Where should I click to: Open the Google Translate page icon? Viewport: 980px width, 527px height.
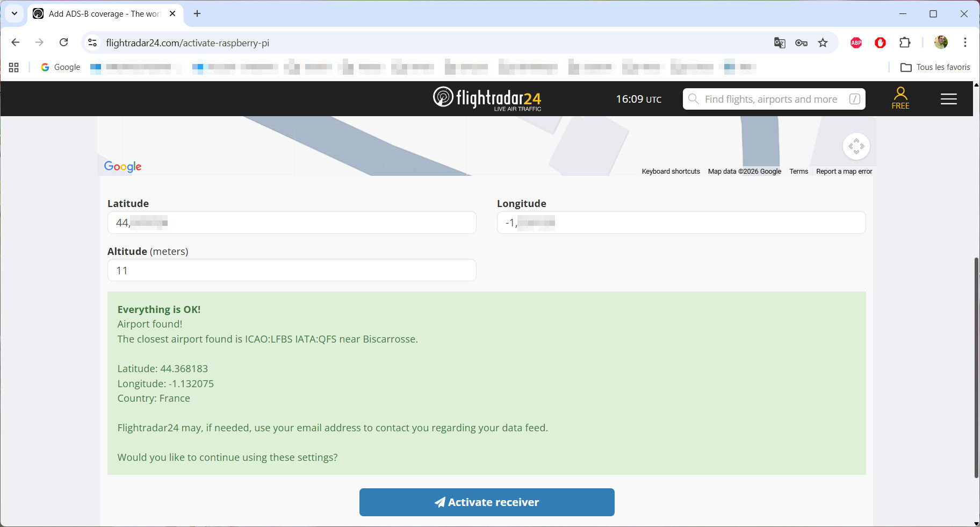[780, 42]
